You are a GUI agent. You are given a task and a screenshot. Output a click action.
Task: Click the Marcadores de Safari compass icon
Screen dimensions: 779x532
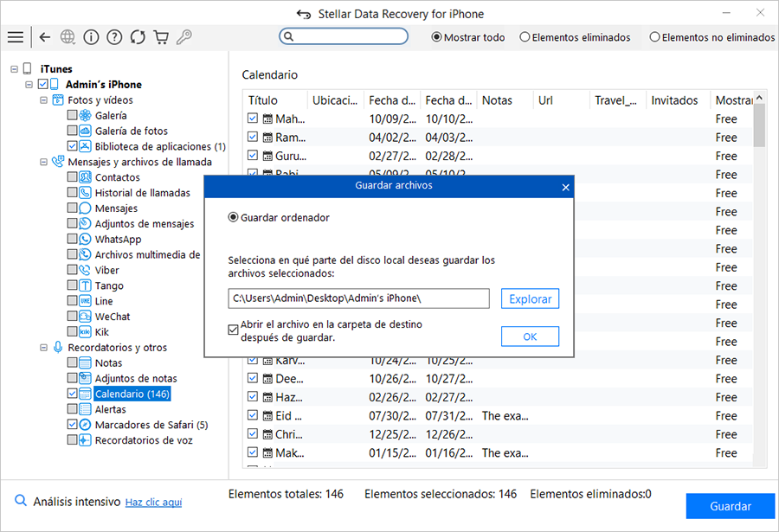click(x=86, y=424)
